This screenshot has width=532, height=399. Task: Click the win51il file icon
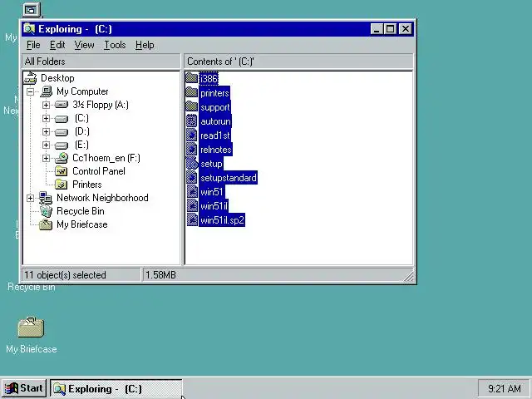tap(192, 206)
